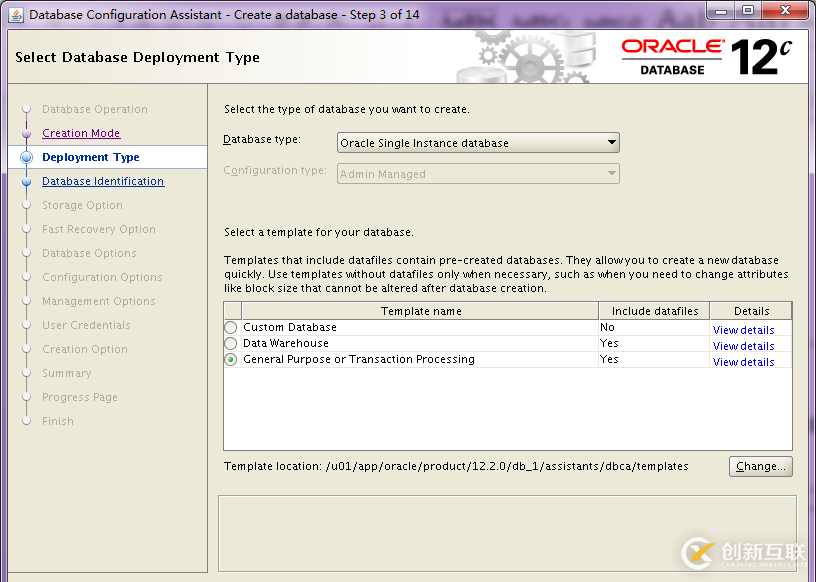View details for General Purpose template
Screen dimensions: 816x582
743,362
